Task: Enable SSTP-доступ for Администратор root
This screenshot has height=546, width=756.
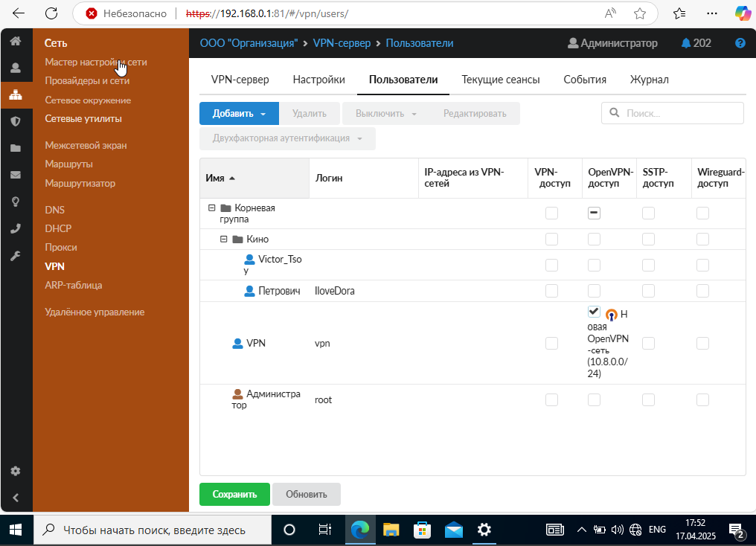Action: 649,399
